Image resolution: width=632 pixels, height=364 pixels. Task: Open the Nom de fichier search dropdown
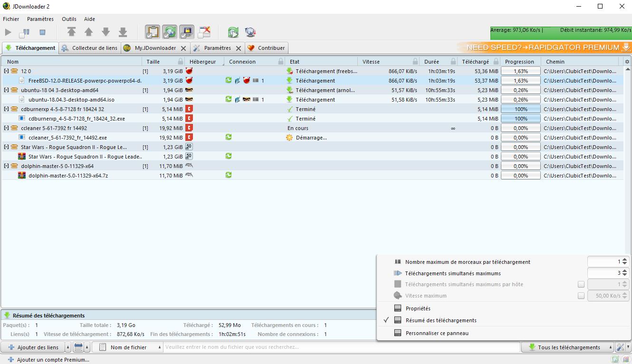[128, 347]
